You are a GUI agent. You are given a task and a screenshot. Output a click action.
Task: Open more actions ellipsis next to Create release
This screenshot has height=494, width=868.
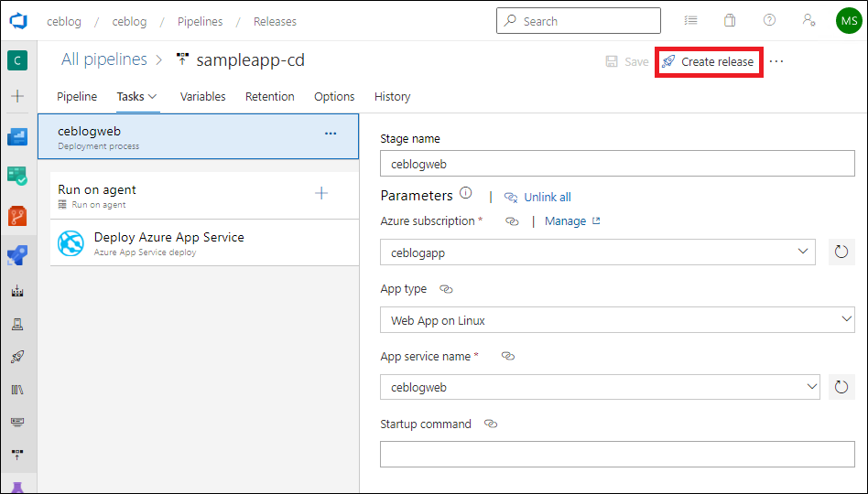pyautogui.click(x=776, y=61)
